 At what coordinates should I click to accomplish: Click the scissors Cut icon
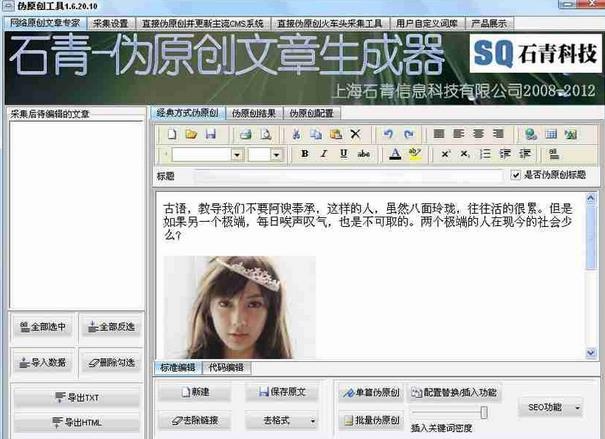coord(296,134)
